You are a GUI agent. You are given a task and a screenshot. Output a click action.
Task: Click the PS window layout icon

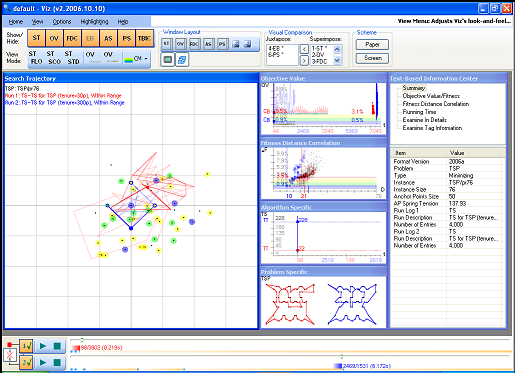(x=222, y=44)
